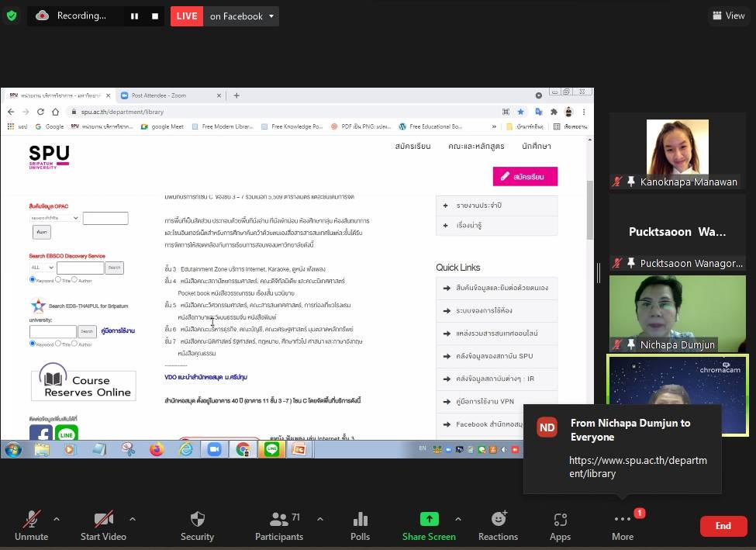
Task: Click the คณะและหลักสูตร menu item
Action: tap(476, 146)
